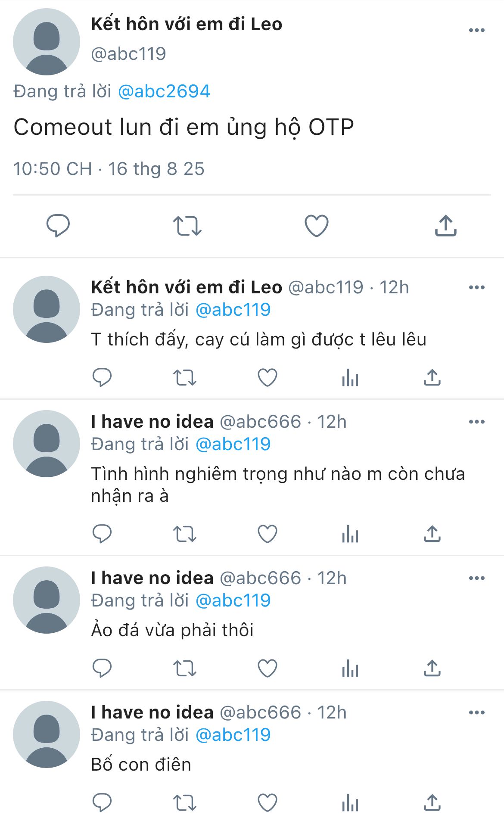Share the "Tình hình nghiêm trọng" reply

pos(432,534)
